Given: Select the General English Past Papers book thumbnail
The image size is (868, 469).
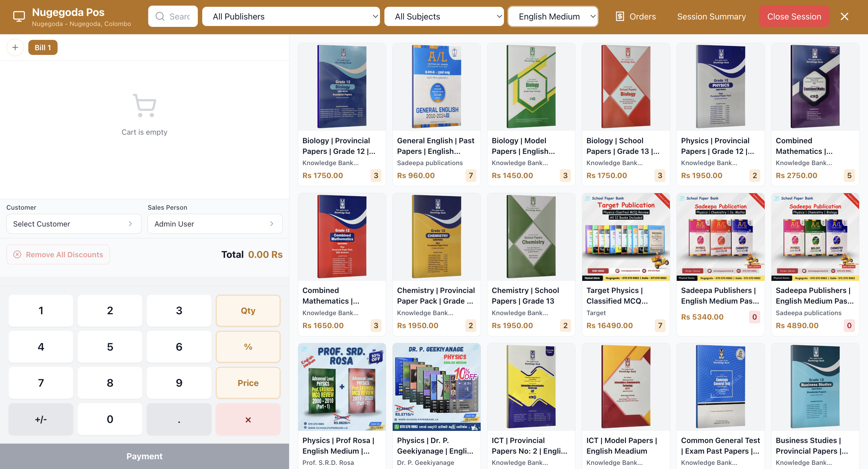Looking at the screenshot, I should pyautogui.click(x=436, y=87).
